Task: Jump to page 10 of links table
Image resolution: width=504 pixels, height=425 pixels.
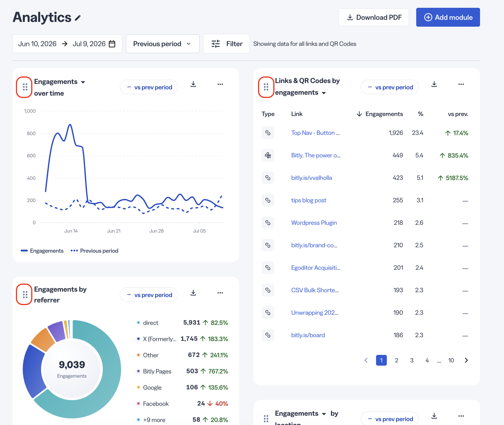Action: [x=451, y=360]
